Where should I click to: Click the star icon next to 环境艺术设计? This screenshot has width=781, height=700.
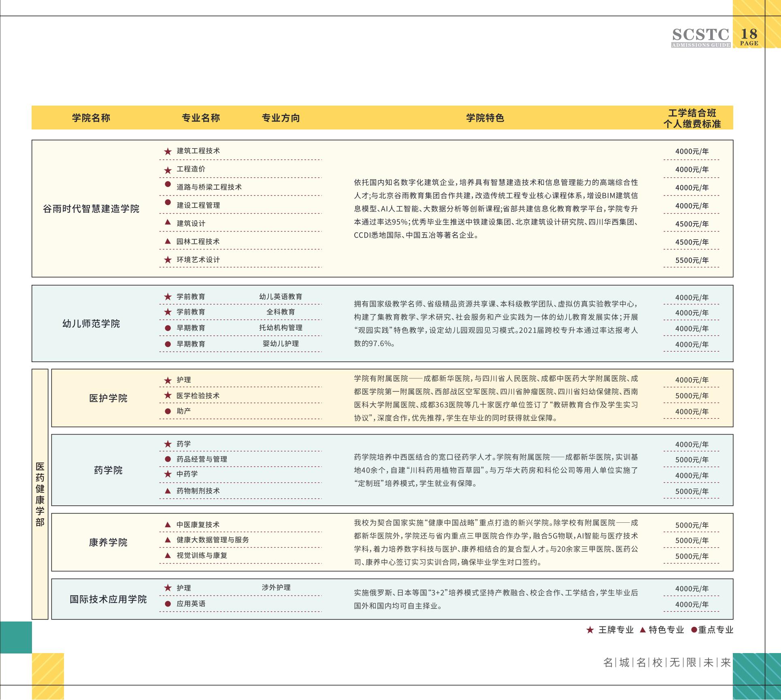(168, 260)
